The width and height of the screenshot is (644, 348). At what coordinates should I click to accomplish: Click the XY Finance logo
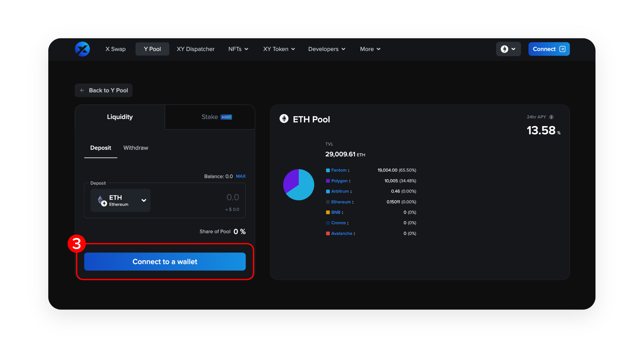click(x=82, y=49)
